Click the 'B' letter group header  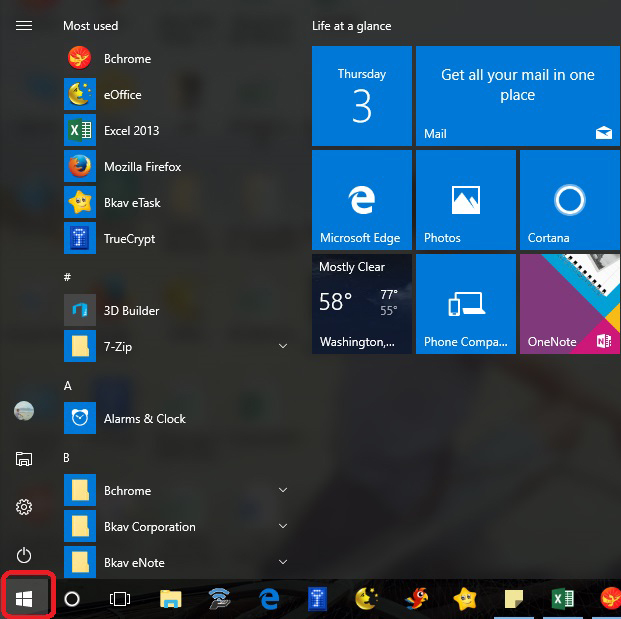pyautogui.click(x=67, y=457)
